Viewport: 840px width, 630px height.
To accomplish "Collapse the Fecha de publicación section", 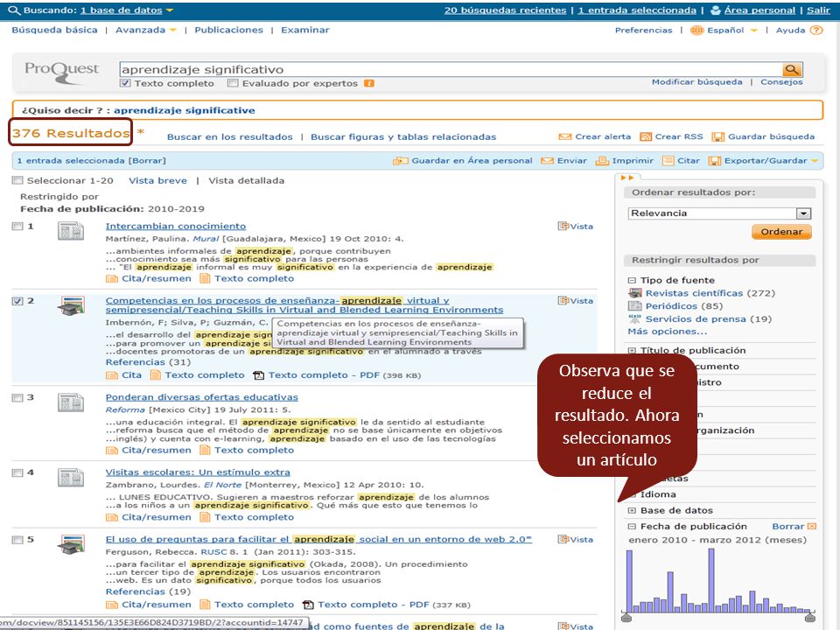I will [632, 527].
